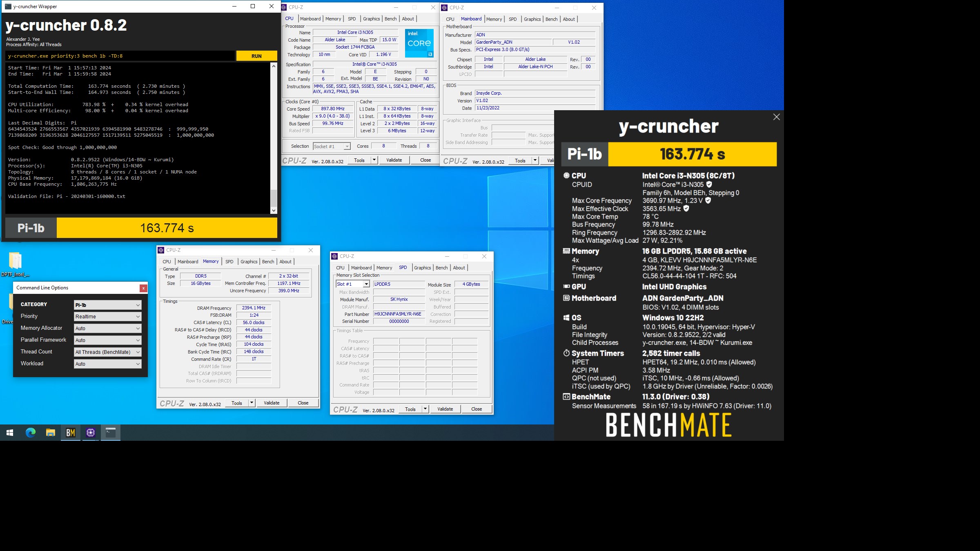
Task: Open CPU-Z taskbar icon
Action: coord(91,433)
